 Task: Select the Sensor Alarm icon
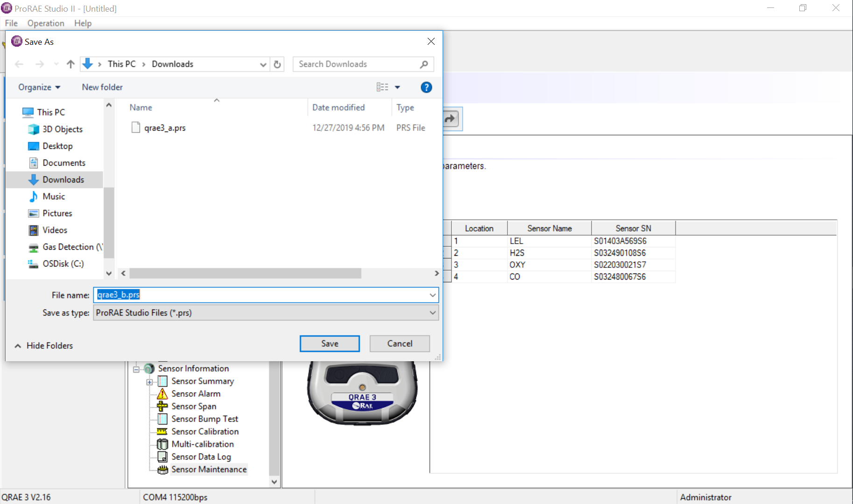tap(162, 393)
